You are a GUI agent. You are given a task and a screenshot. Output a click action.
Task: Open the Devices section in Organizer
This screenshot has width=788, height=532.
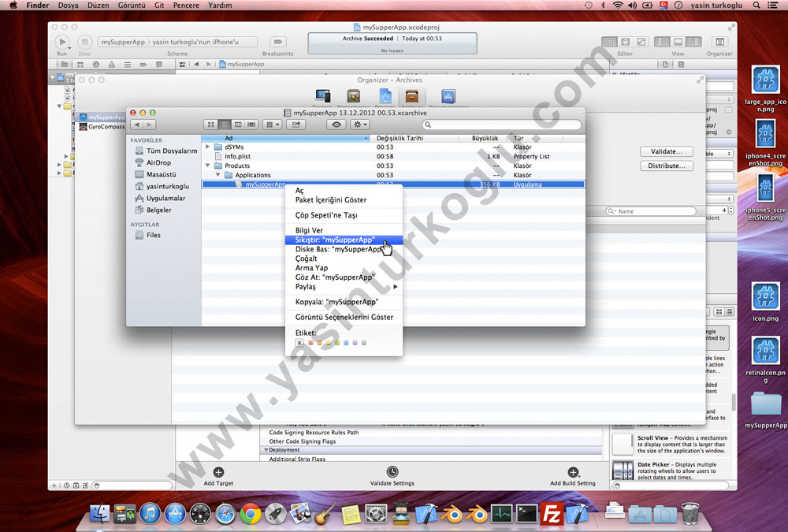coord(322,95)
